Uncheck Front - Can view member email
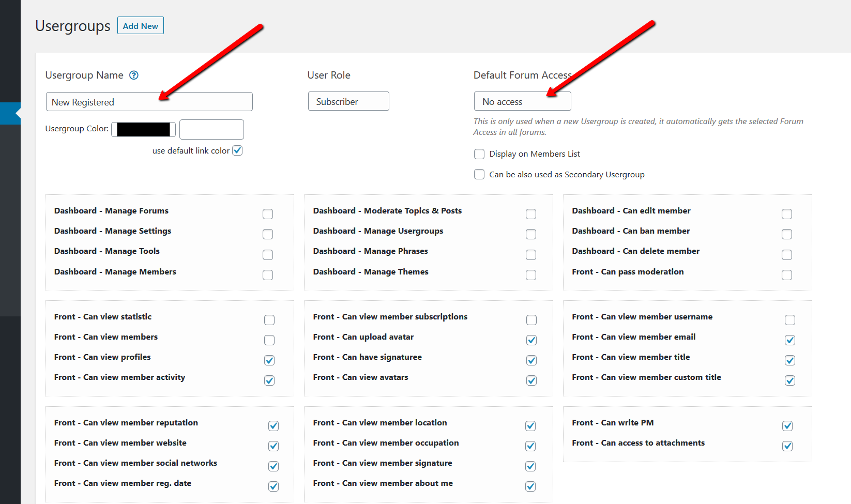This screenshot has width=851, height=504. (x=790, y=340)
